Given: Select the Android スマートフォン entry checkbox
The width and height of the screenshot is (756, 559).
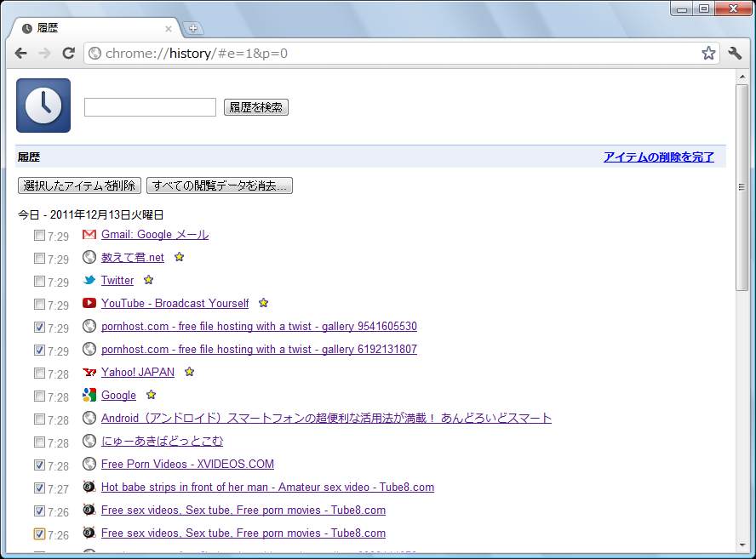Looking at the screenshot, I should tap(39, 419).
